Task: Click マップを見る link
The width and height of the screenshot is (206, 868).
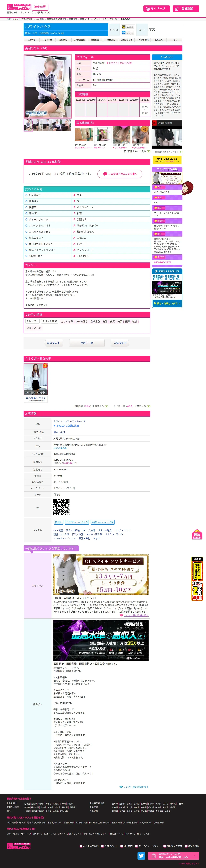Action: coord(60,447)
